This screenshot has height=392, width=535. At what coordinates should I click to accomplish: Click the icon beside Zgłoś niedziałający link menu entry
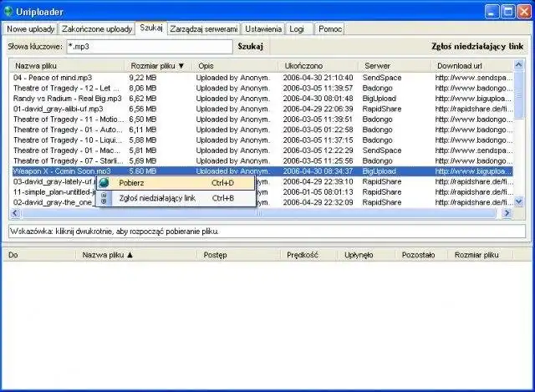coord(104,198)
